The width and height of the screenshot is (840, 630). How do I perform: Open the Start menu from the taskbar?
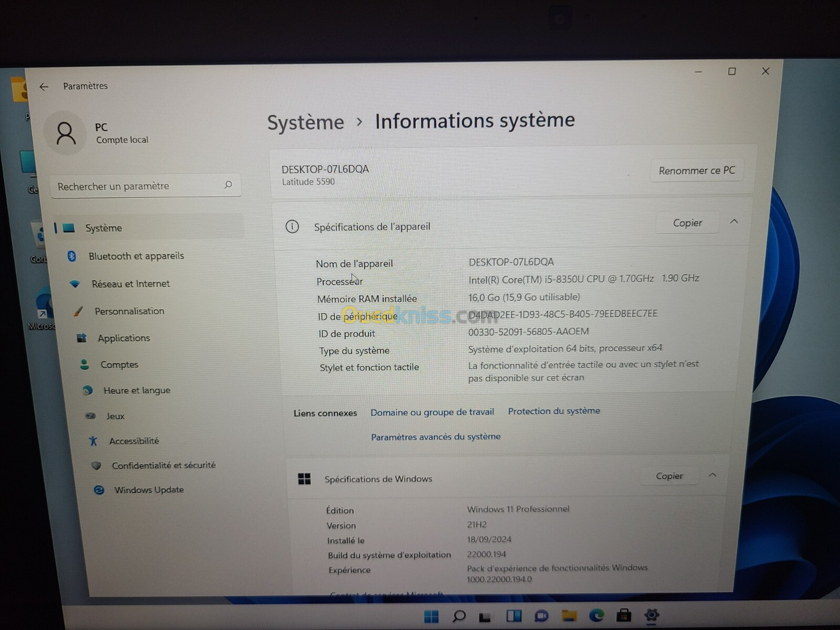(431, 616)
